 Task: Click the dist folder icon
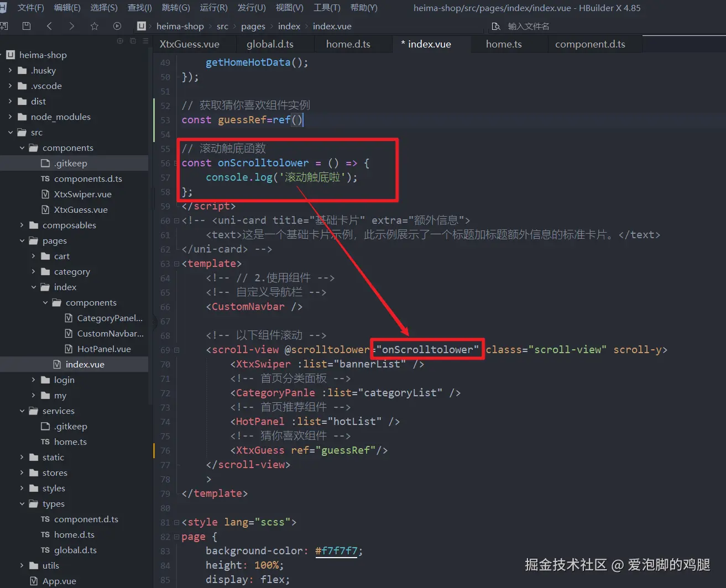[x=22, y=101]
